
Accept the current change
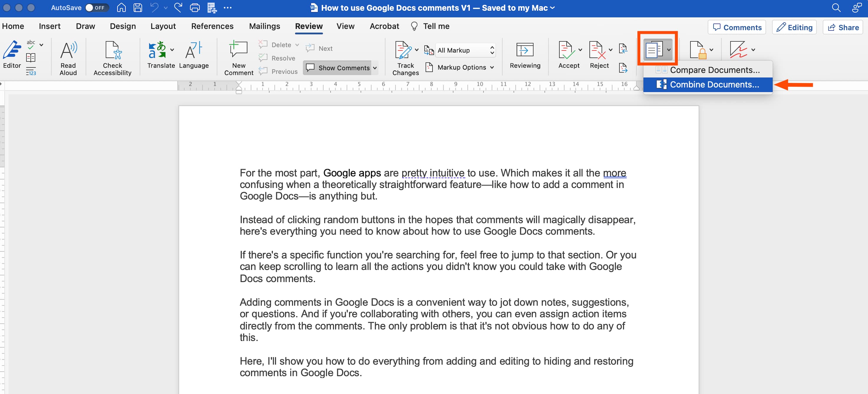click(x=568, y=55)
